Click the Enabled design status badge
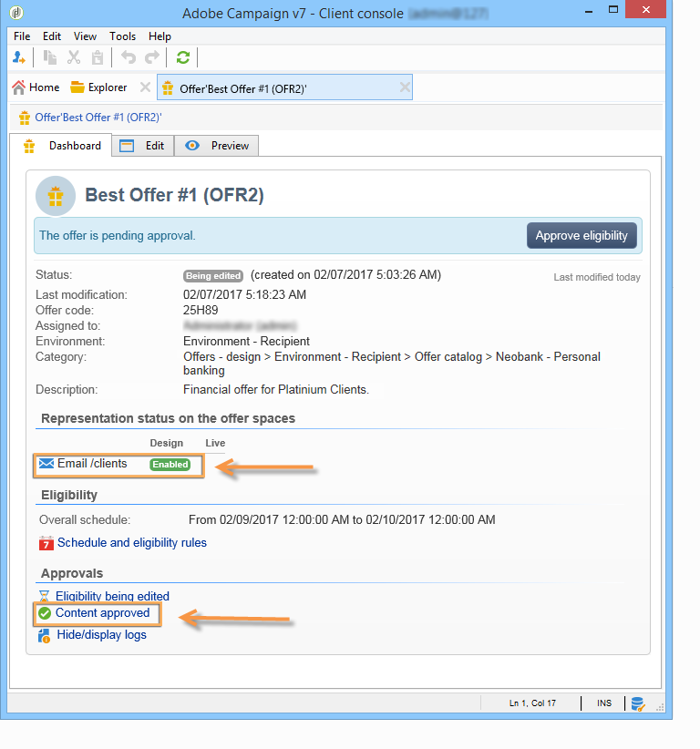This screenshot has height=749, width=700. [170, 465]
